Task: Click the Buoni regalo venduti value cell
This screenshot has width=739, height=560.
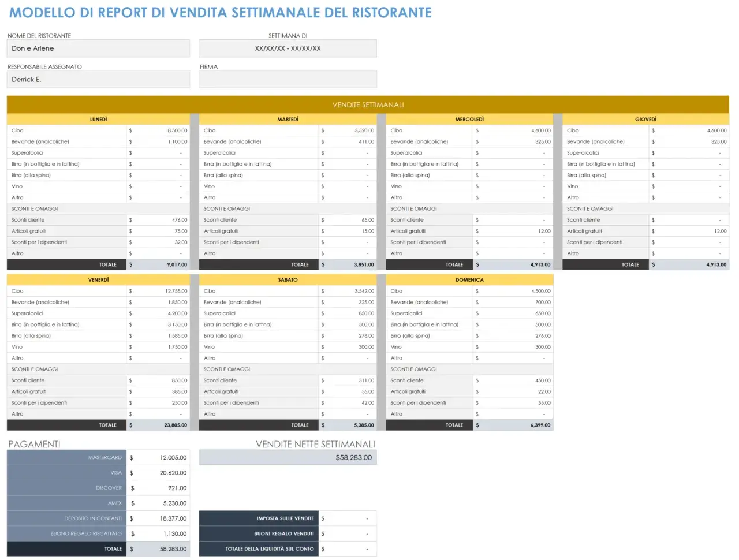Action: click(348, 533)
